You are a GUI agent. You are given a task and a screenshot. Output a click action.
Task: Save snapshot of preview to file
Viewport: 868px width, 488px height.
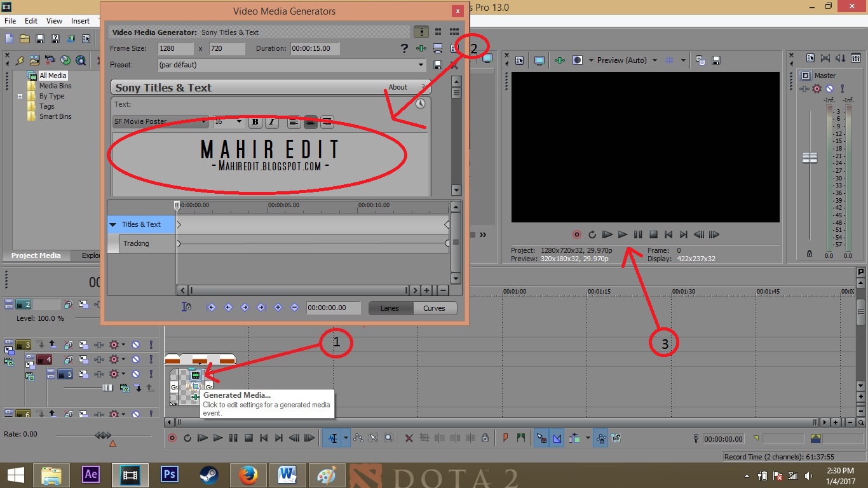[716, 60]
